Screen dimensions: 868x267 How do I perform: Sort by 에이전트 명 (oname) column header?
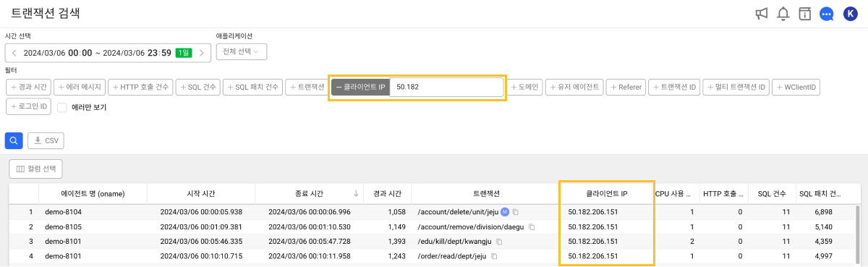tap(93, 194)
